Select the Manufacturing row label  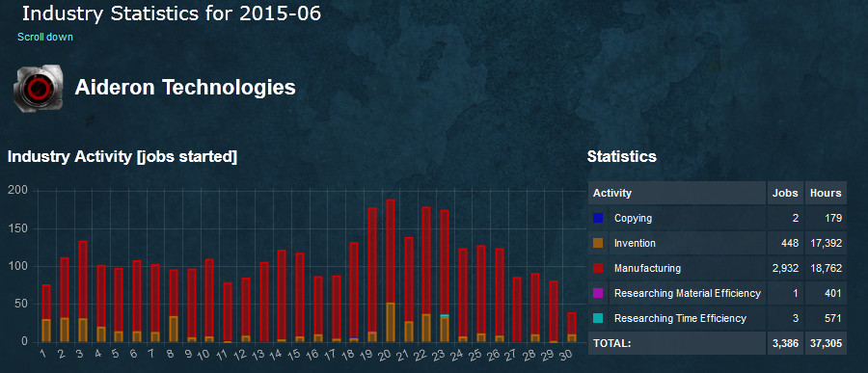click(647, 268)
